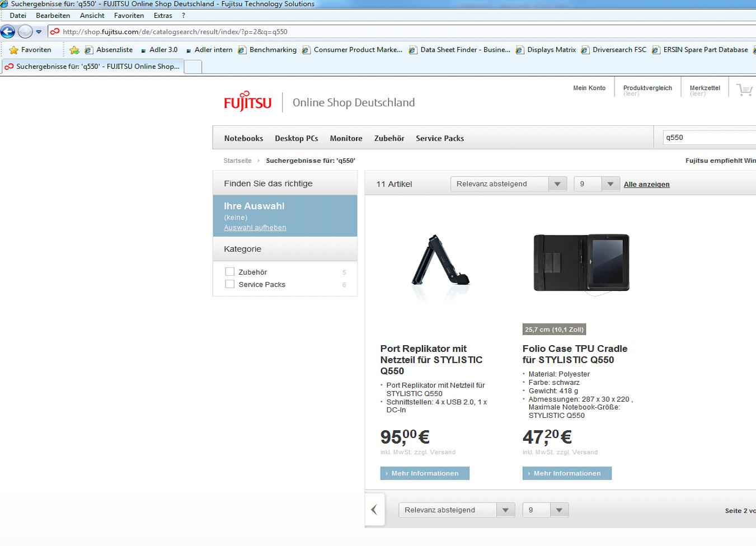Screen dimensions: 756x546
Task: Click the Favoriten star icon
Action: coord(14,50)
